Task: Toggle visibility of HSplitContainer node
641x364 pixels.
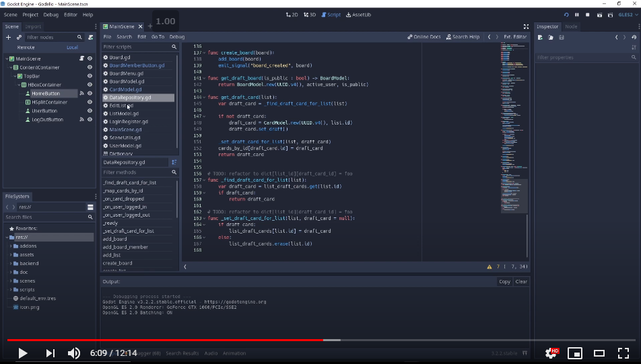Action: pyautogui.click(x=90, y=102)
